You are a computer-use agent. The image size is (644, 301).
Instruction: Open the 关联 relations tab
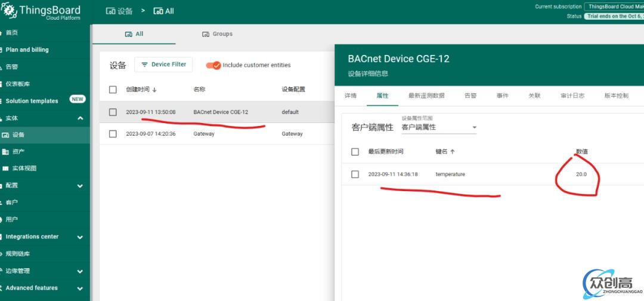point(534,96)
